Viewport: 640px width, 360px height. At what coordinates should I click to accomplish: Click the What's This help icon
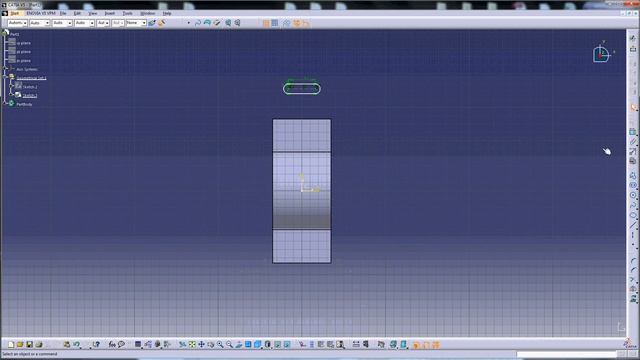coord(96,345)
